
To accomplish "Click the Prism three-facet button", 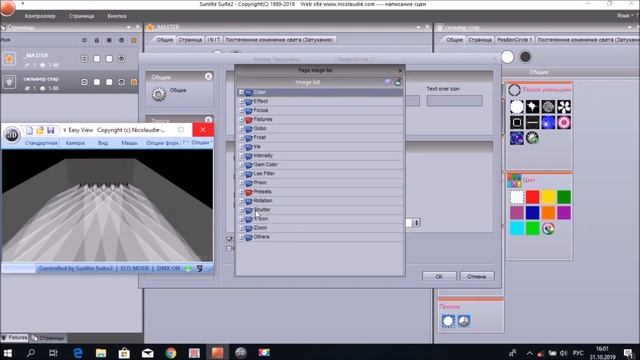I will [x=464, y=321].
